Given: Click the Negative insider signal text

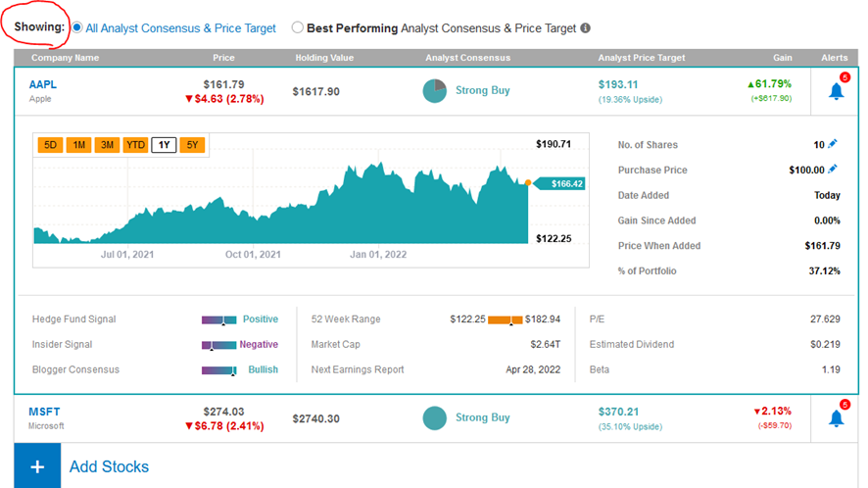Looking at the screenshot, I should click(x=259, y=345).
